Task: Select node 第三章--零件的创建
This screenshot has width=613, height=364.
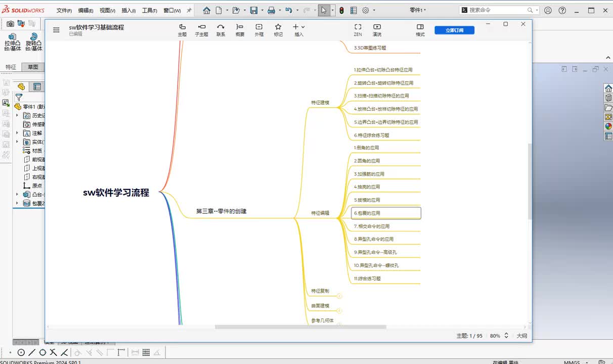Action: pos(222,211)
